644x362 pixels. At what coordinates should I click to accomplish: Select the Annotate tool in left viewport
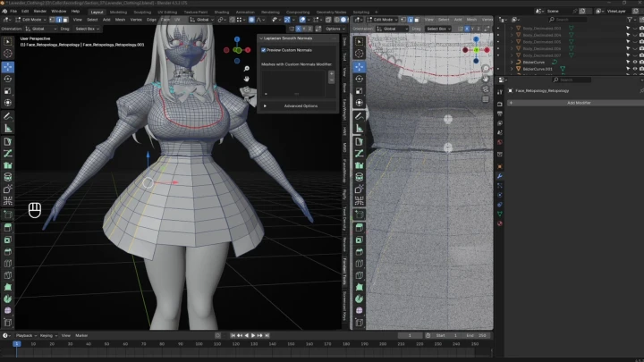pyautogui.click(x=8, y=116)
